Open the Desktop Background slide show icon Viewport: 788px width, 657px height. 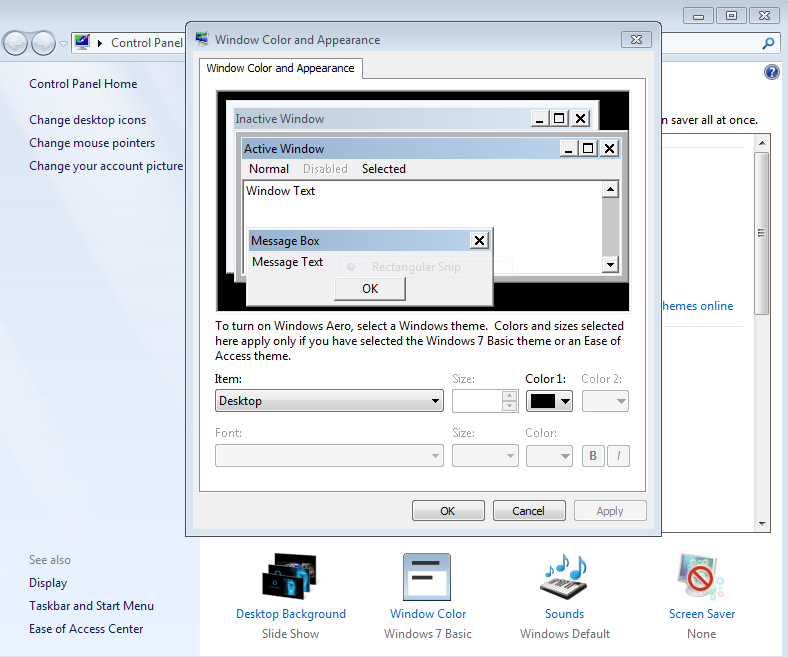pos(290,576)
